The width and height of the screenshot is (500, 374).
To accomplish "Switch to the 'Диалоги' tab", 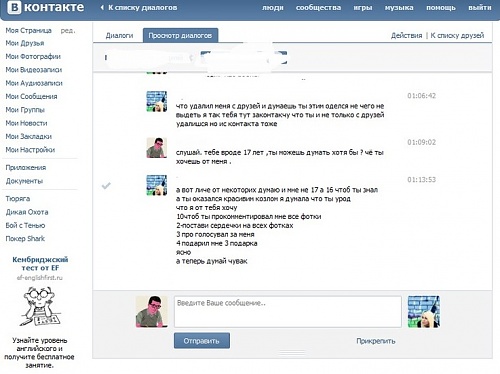I will tap(119, 35).
